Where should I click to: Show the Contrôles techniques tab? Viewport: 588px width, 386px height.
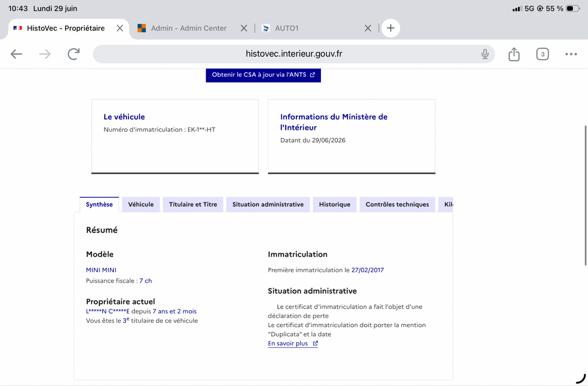click(397, 204)
